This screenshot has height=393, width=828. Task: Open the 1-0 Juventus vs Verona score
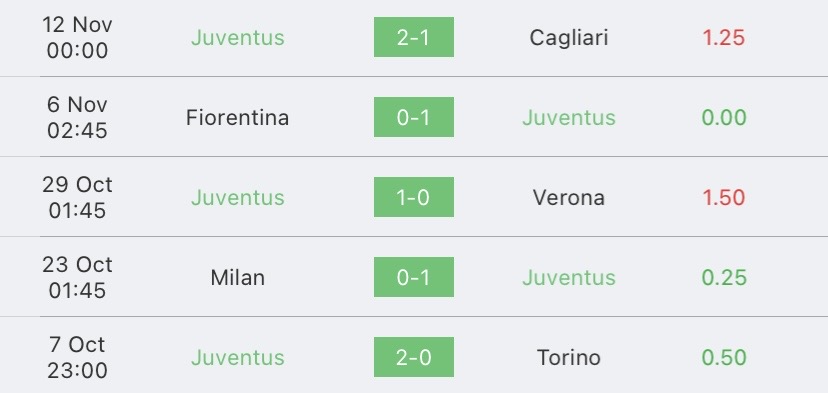(x=413, y=197)
